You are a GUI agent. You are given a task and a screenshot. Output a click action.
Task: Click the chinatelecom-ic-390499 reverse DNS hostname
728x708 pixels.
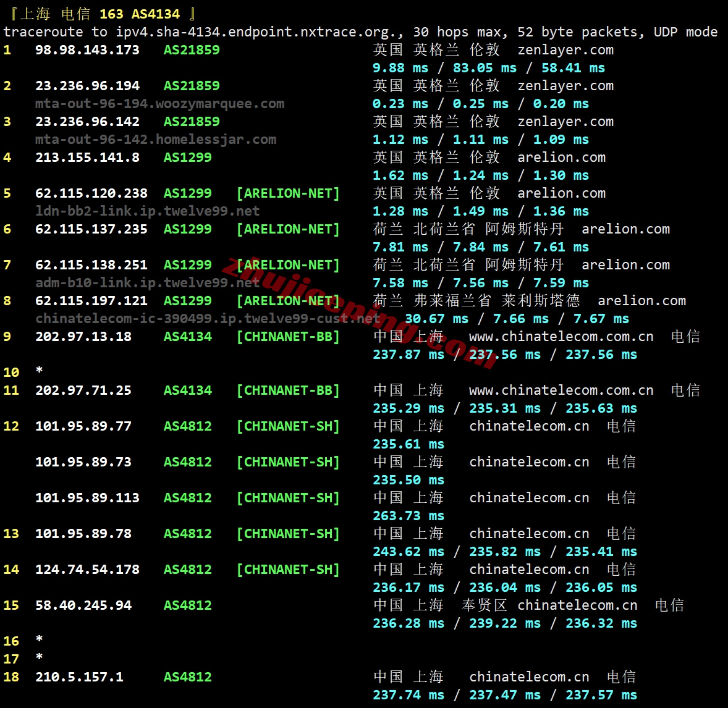pos(207,319)
